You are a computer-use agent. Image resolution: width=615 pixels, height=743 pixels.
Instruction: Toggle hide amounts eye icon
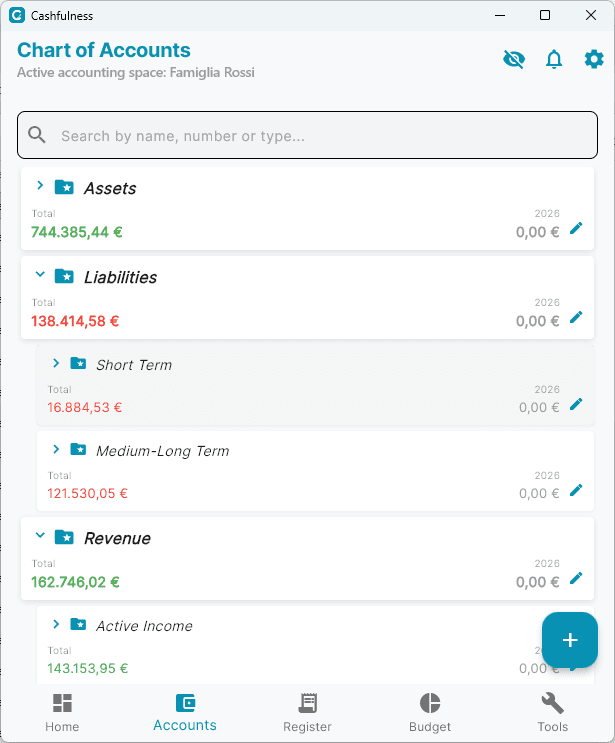click(x=514, y=60)
